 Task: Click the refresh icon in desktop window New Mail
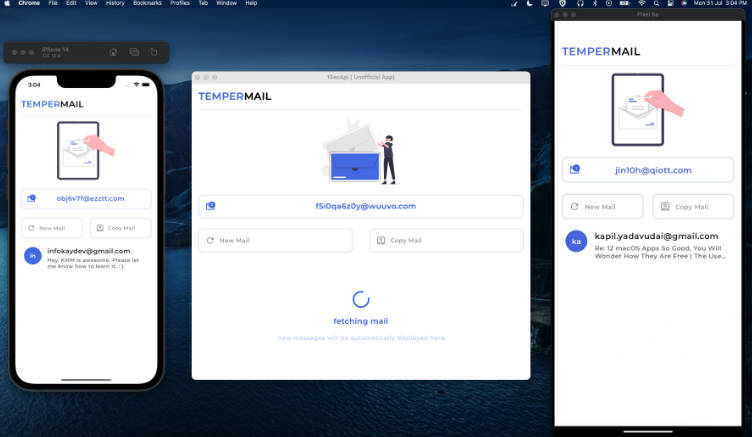tap(210, 240)
